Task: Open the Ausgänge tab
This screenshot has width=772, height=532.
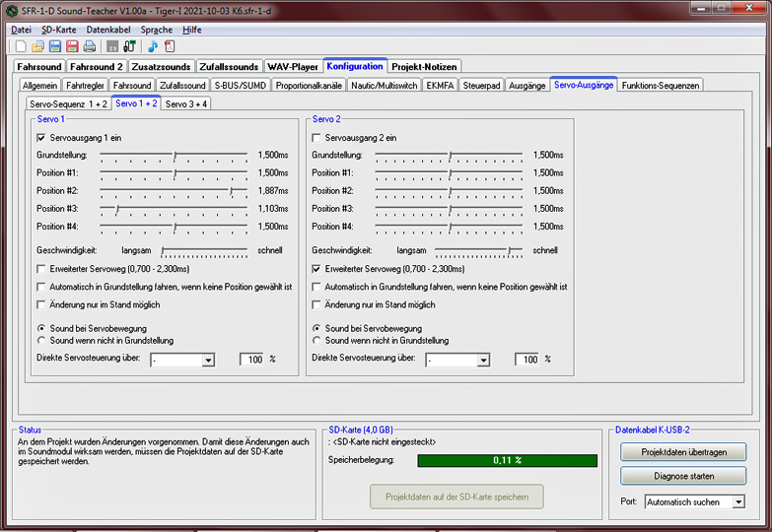Action: pyautogui.click(x=527, y=85)
